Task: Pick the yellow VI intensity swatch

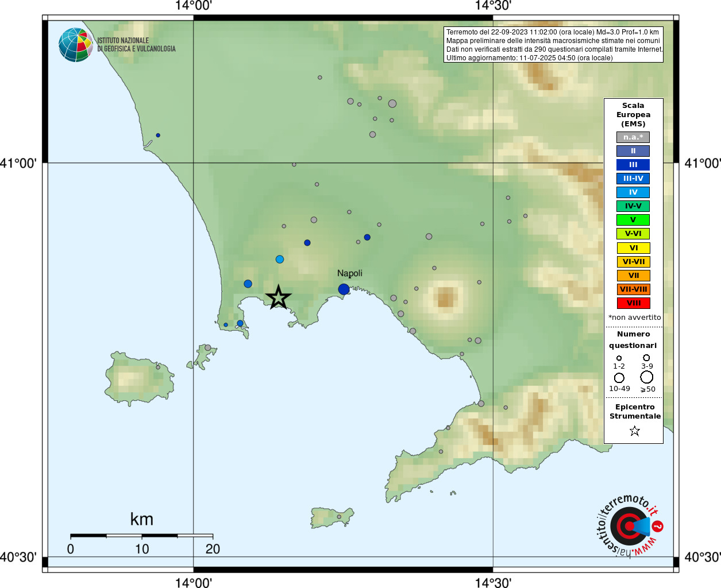Action: (x=633, y=248)
